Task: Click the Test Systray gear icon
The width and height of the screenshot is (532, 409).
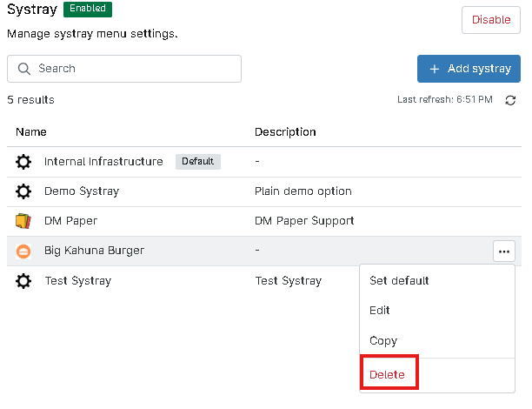Action: pos(23,281)
